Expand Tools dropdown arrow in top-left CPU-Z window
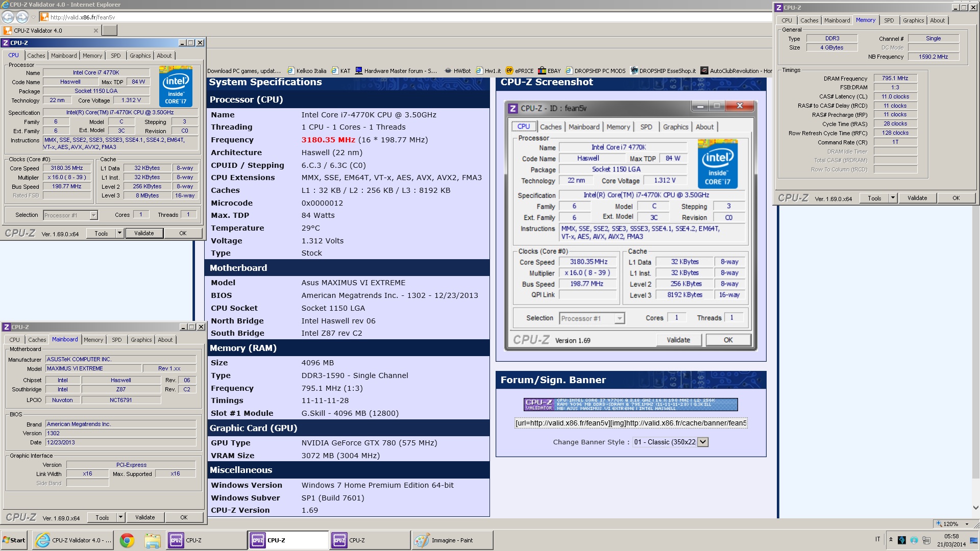Image resolution: width=980 pixels, height=551 pixels. pyautogui.click(x=119, y=233)
